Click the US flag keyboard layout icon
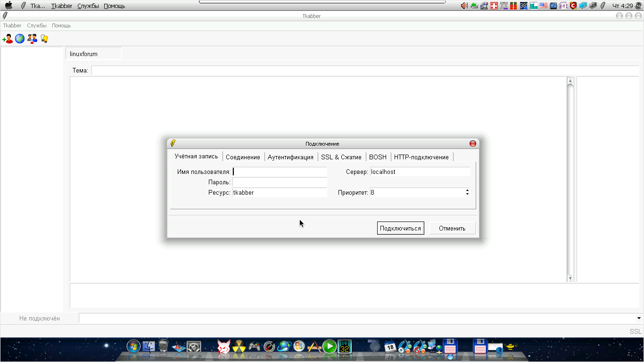 pos(544,6)
